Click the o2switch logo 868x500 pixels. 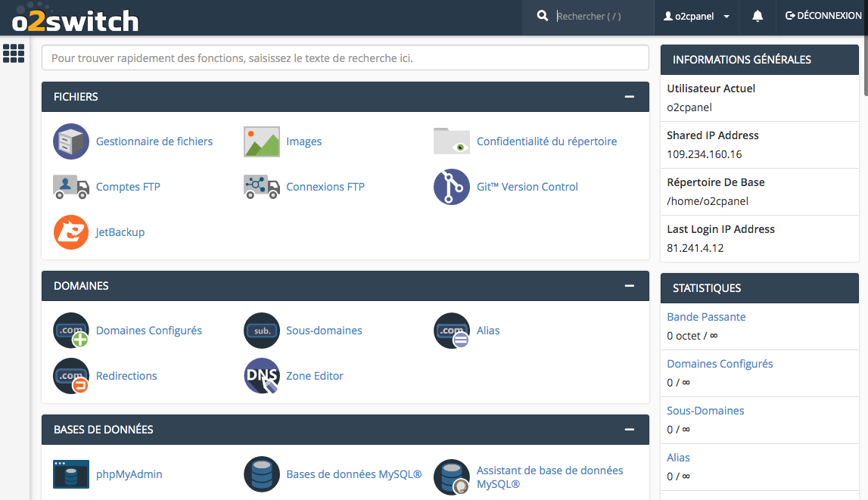pos(75,17)
